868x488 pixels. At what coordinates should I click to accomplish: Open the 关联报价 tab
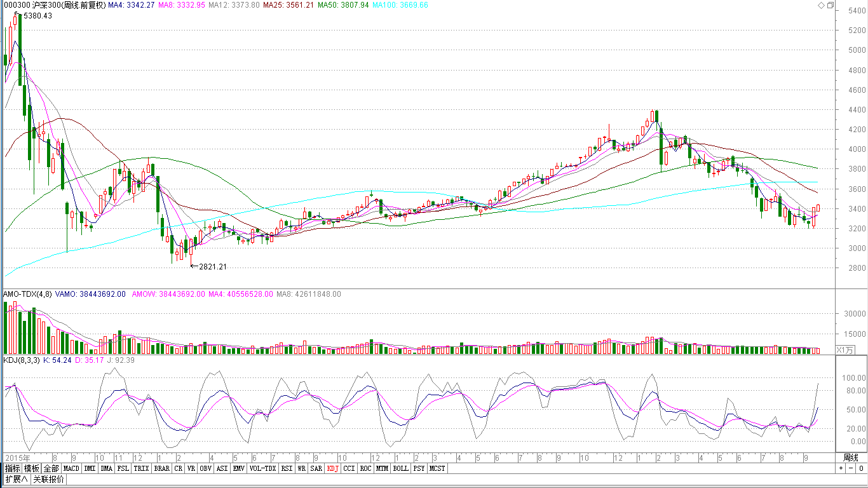(48, 479)
